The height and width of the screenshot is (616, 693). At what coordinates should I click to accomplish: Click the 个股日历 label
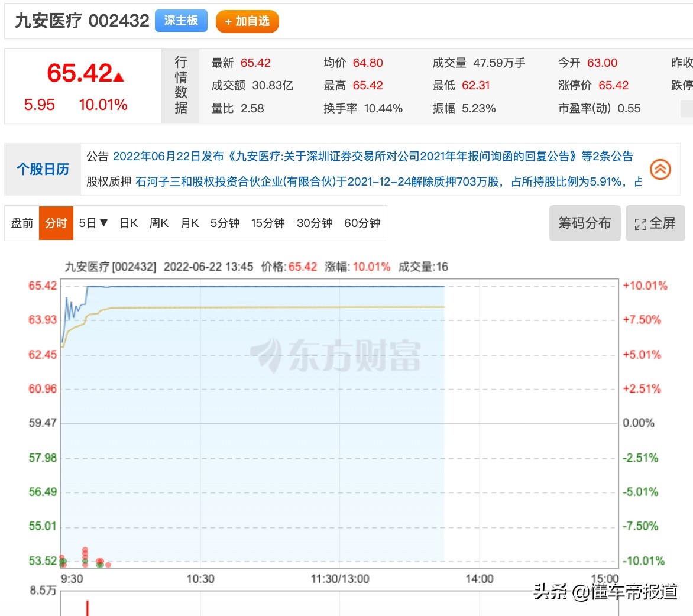(x=43, y=169)
